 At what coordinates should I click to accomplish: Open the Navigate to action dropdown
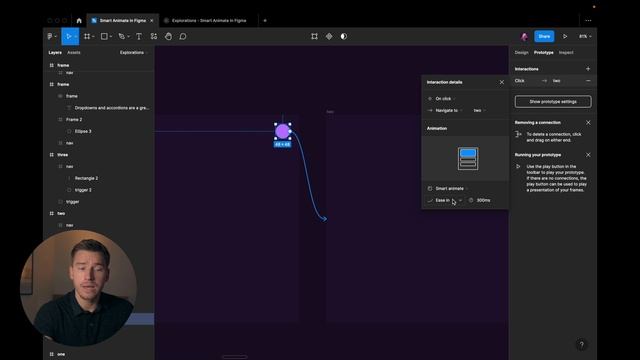click(449, 111)
